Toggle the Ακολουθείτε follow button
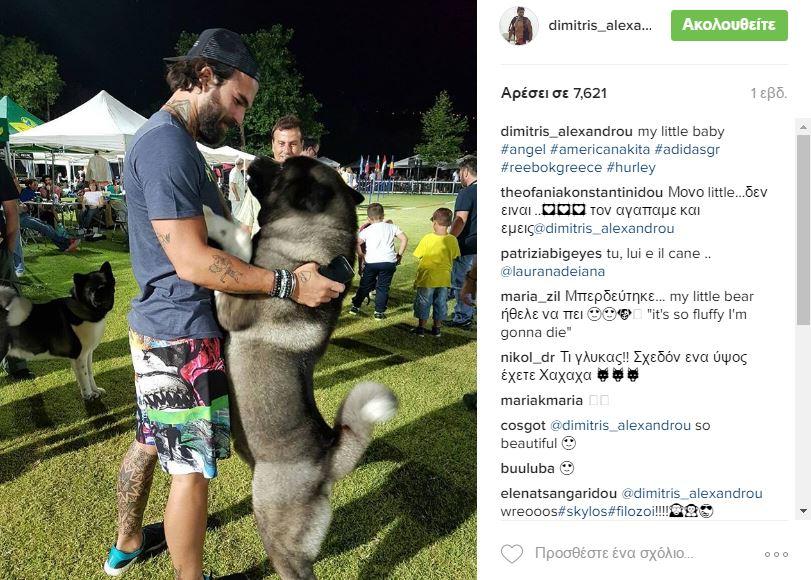811x580 pixels. point(729,25)
